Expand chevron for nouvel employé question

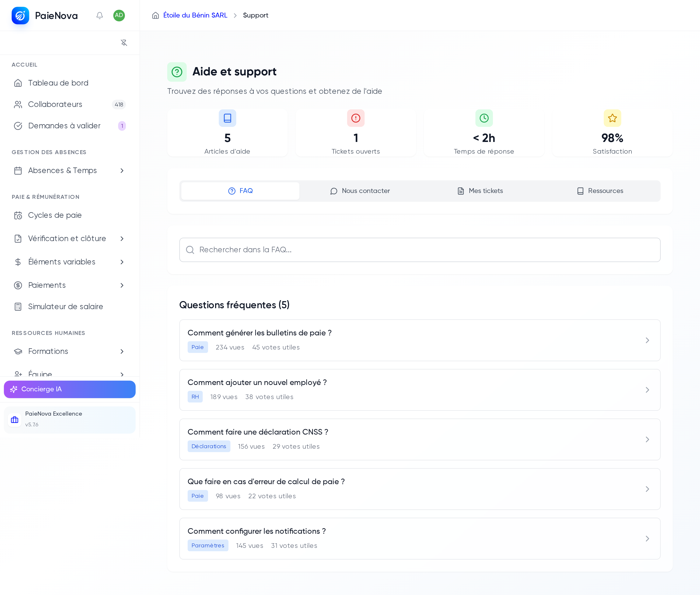(x=647, y=390)
